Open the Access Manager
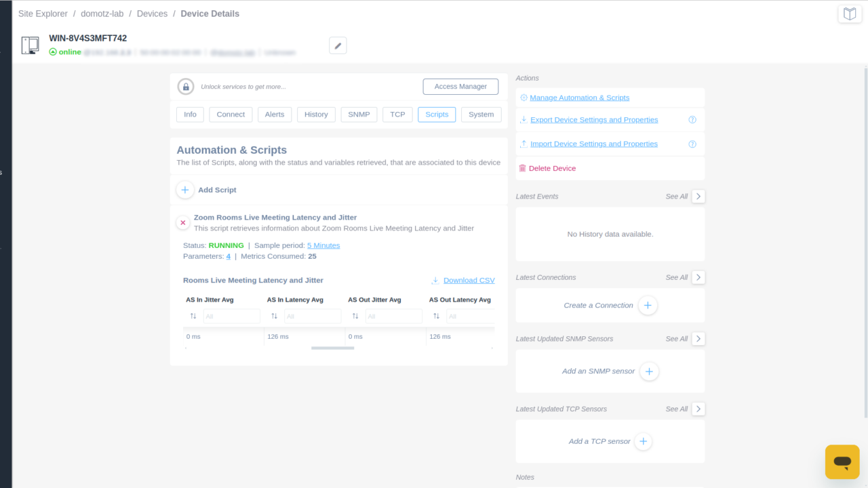The width and height of the screenshot is (868, 488). click(x=460, y=86)
